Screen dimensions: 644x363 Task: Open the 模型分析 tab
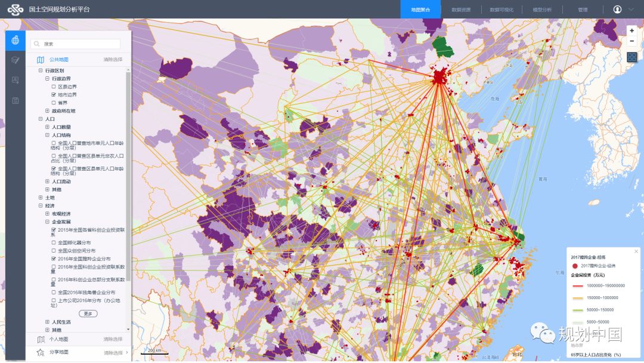pos(541,10)
